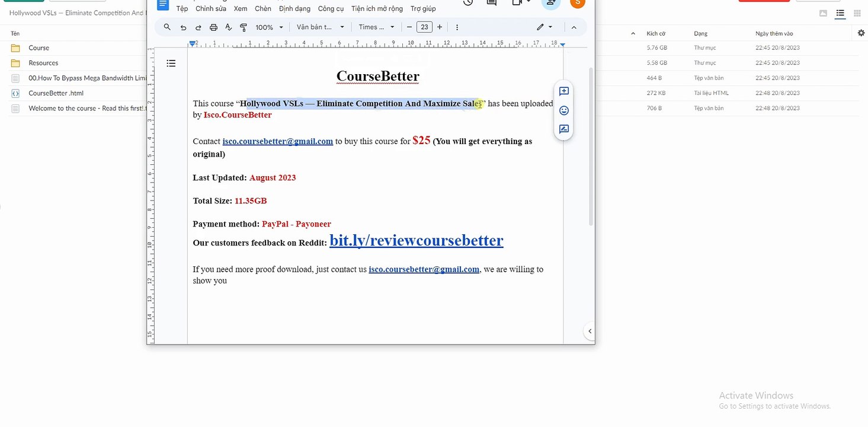The height and width of the screenshot is (427, 868).
Task: Click the 'August 2023' text
Action: click(273, 178)
